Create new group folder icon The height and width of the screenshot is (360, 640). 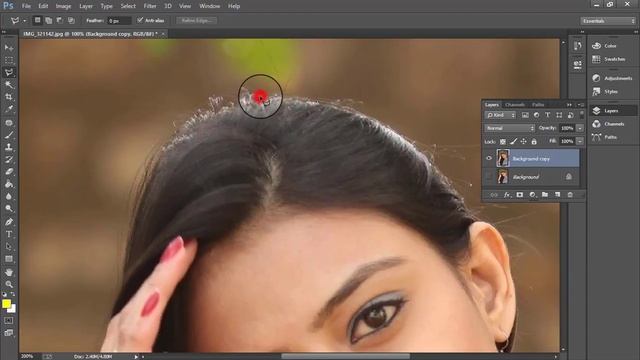pos(545,195)
